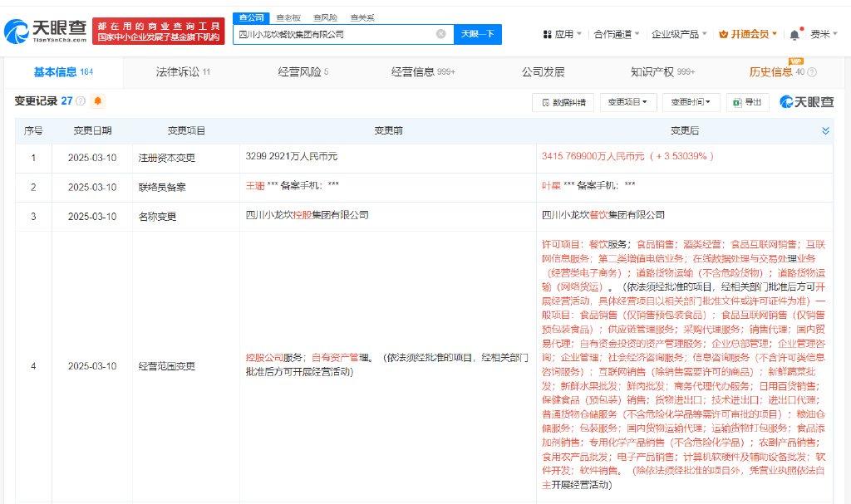Open the 变更时间 filter dropdown
The width and height of the screenshot is (851, 504).
(x=691, y=102)
